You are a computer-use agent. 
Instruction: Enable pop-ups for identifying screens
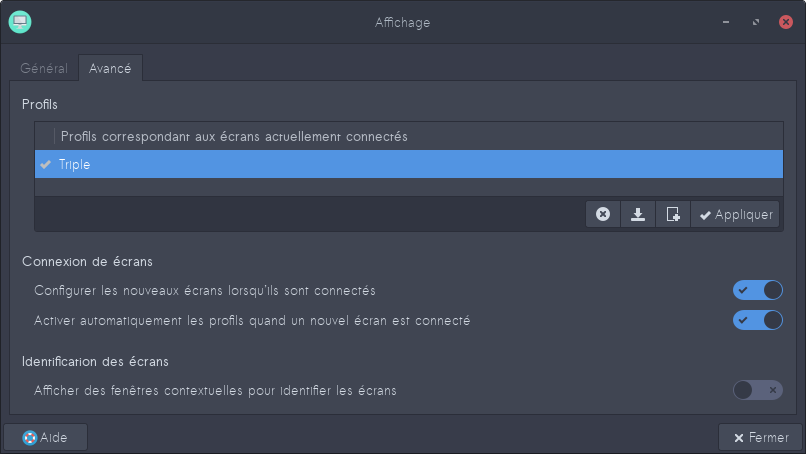coord(757,390)
